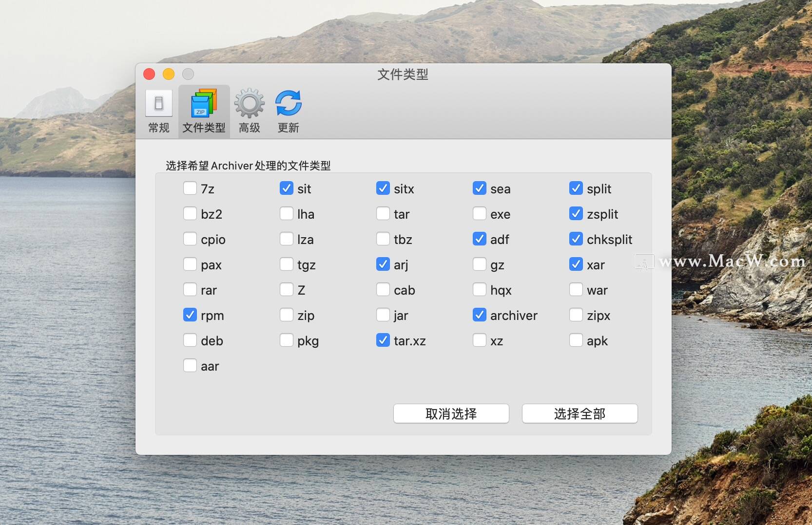Enable the 7z checkbox
This screenshot has height=525, width=812.
pyautogui.click(x=190, y=188)
